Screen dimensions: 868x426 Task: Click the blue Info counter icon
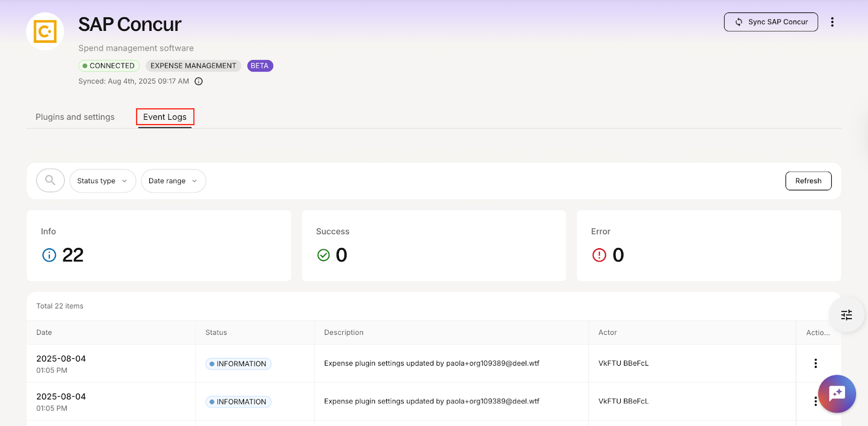(x=49, y=255)
